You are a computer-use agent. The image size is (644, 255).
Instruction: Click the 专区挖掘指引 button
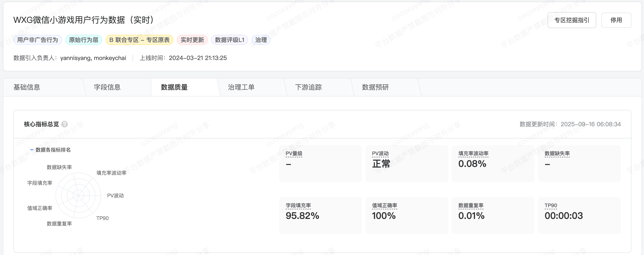[x=572, y=20]
